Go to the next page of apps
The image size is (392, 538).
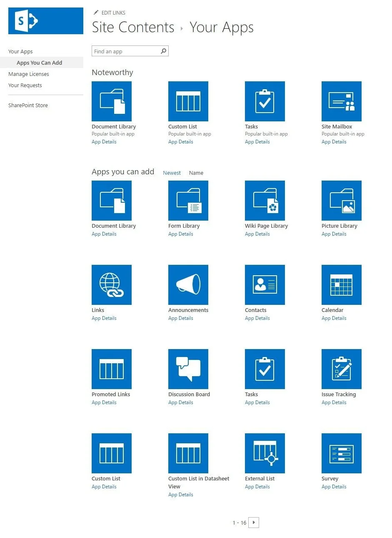click(254, 522)
